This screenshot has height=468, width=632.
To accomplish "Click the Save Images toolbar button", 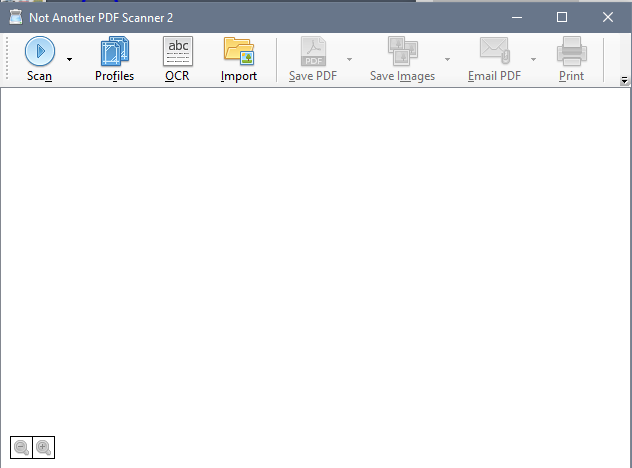I will 402,59.
